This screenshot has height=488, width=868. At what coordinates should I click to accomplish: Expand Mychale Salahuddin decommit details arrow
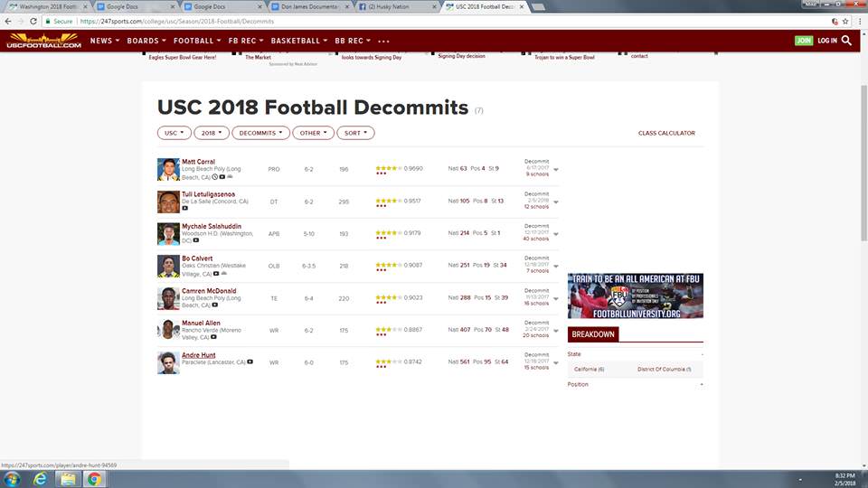pyautogui.click(x=556, y=234)
